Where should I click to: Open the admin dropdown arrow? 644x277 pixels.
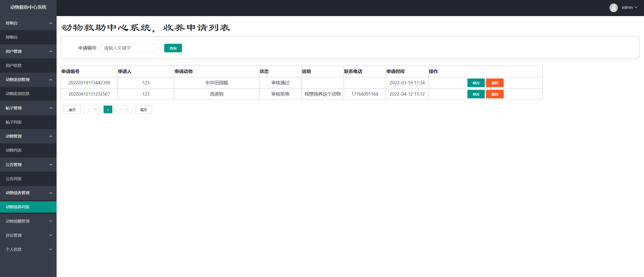[x=636, y=7]
